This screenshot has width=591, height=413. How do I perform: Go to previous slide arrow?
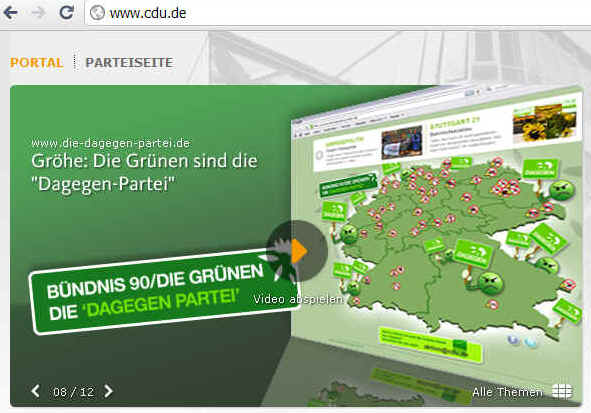[36, 391]
